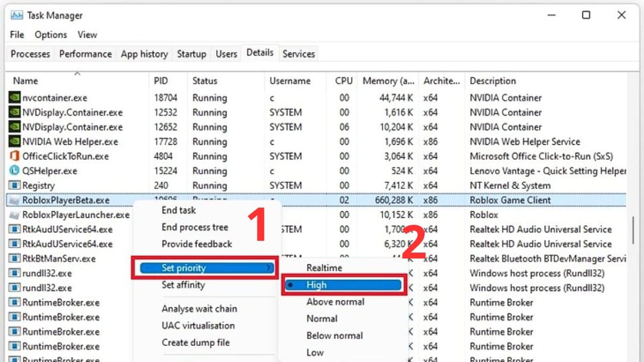644x362 pixels.
Task: Click Microsoft Office Click-to-Run description
Action: (541, 156)
